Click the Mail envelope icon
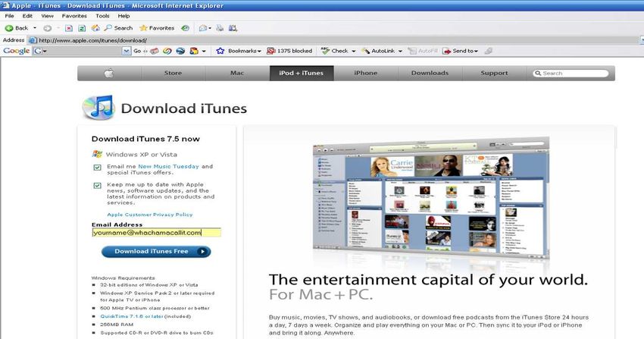This screenshot has height=339, width=644. coord(203,28)
